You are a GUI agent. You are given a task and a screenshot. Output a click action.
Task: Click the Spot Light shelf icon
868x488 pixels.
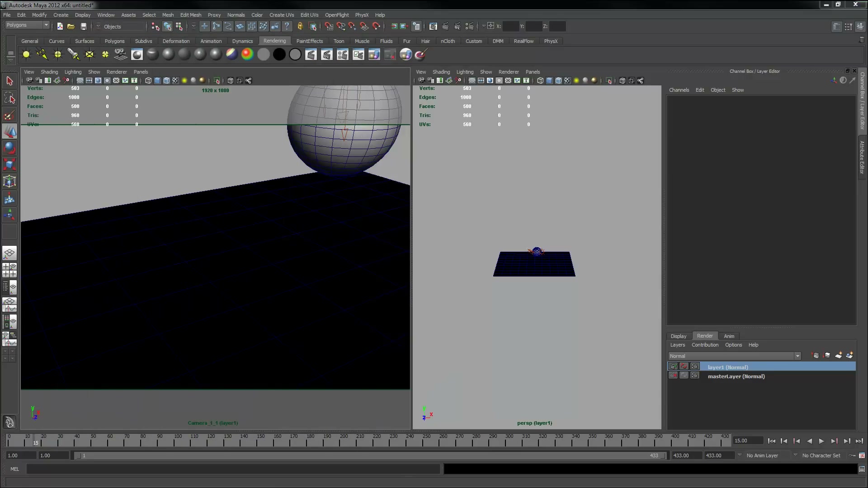click(x=73, y=55)
